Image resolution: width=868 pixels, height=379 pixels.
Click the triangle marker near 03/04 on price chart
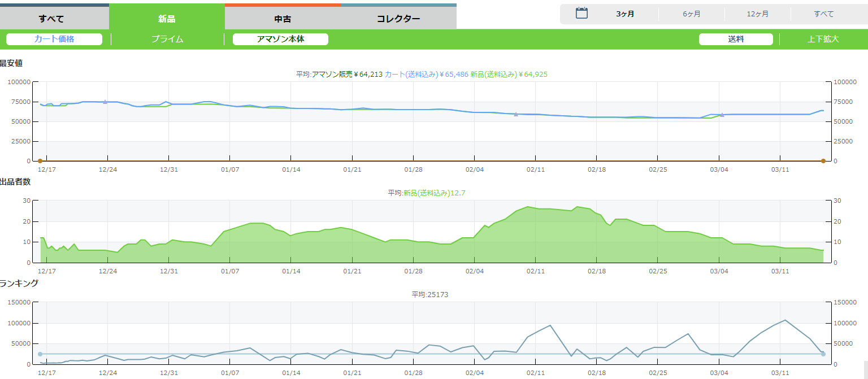pyautogui.click(x=722, y=115)
